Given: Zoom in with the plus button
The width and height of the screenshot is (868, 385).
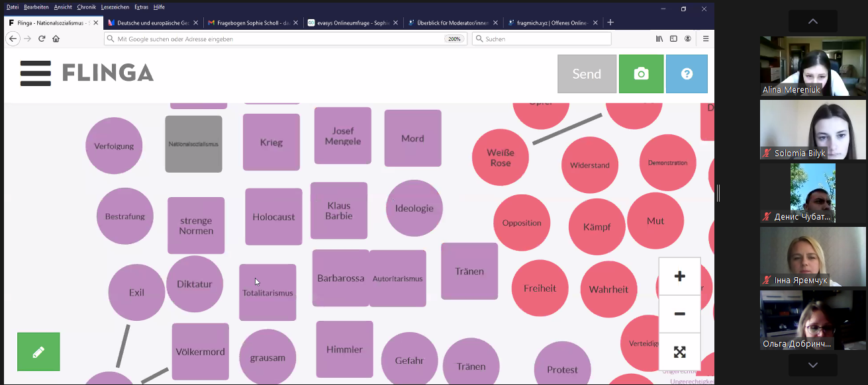Looking at the screenshot, I should coord(679,277).
